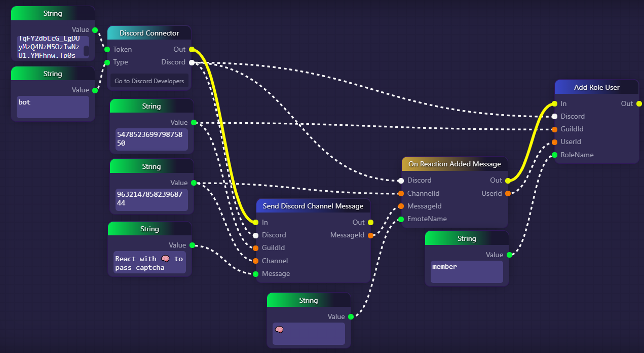
Task: Click UserId output port on On Reaction Added Message
Action: [x=508, y=193]
